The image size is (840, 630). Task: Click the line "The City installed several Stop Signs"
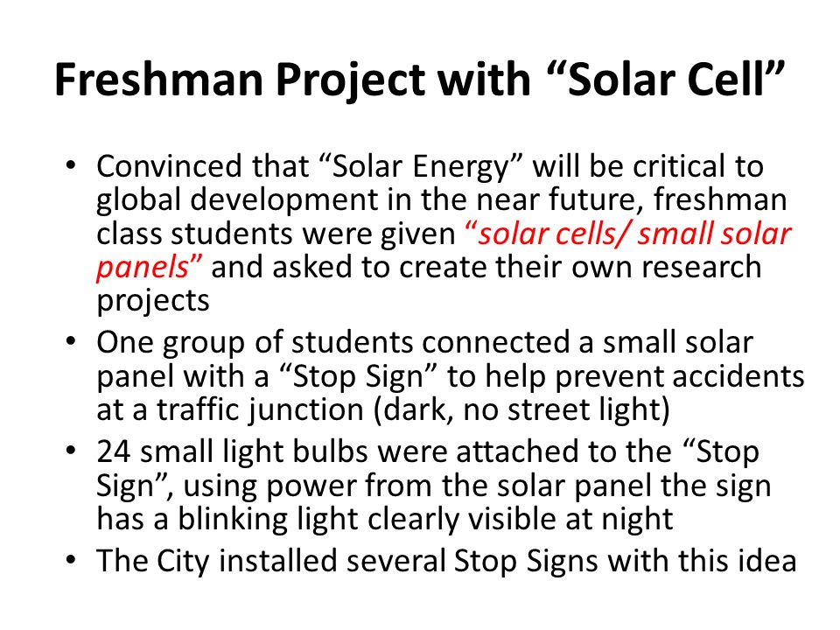pos(446,561)
